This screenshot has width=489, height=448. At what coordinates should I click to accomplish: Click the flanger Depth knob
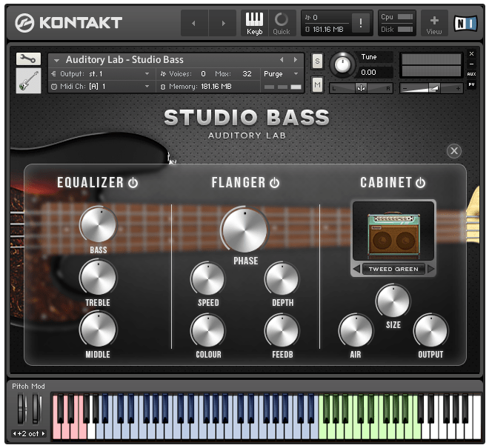pos(282,278)
